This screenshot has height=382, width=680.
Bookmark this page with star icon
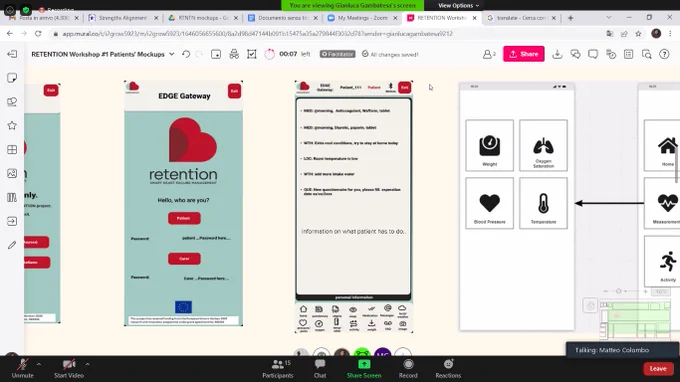point(638,33)
